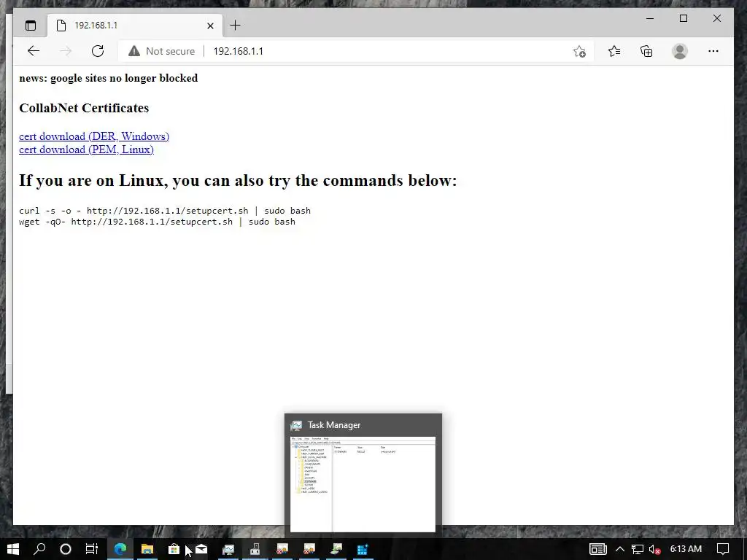
Task: Open Mail app from the taskbar
Action: pos(201,549)
